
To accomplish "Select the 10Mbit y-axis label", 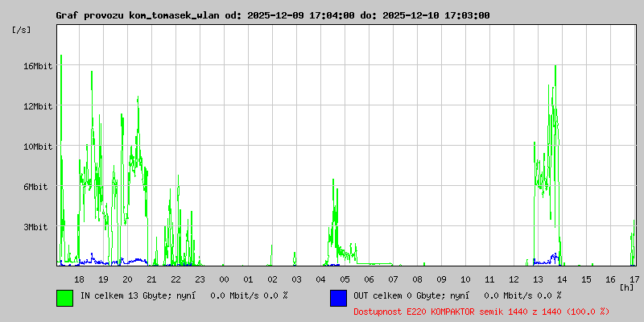I will [37, 147].
